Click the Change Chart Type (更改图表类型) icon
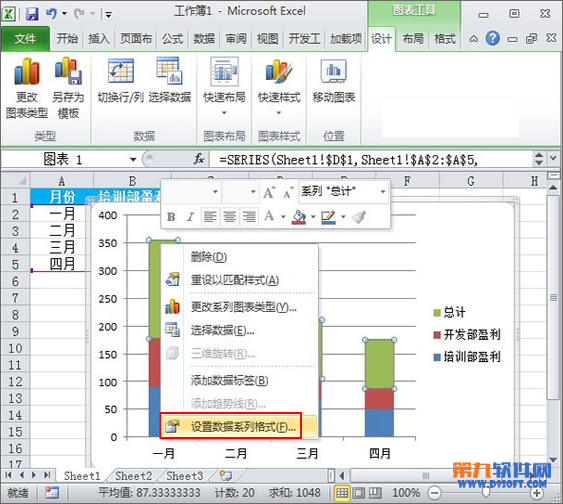This screenshot has height=504, width=563. point(27,72)
